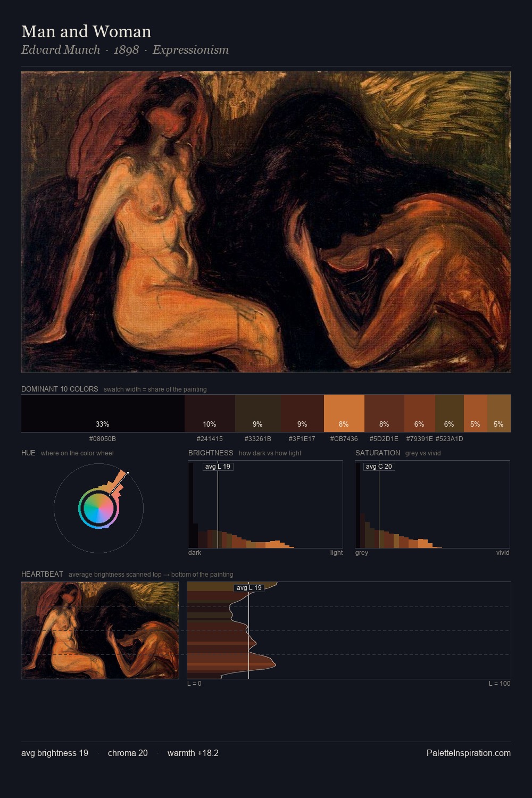This screenshot has width=532, height=798.
Task: Click 'chroma 20' in the footer
Action: [x=128, y=753]
